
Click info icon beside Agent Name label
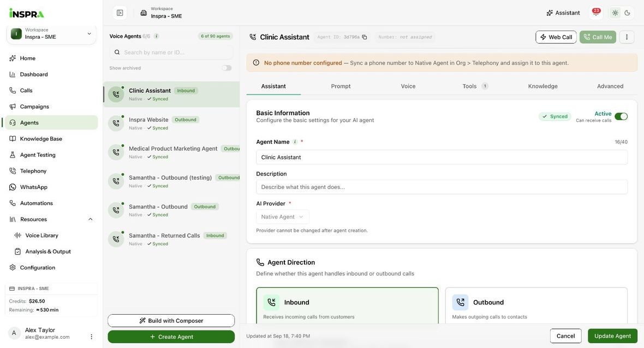pos(295,142)
